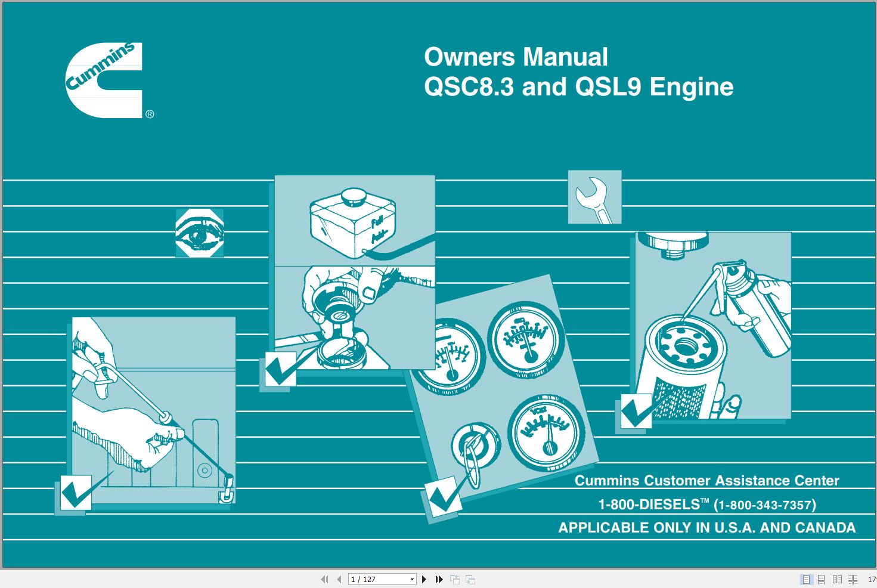This screenshot has height=588, width=877.
Task: Click the oil filter illustration
Action: pos(713,326)
